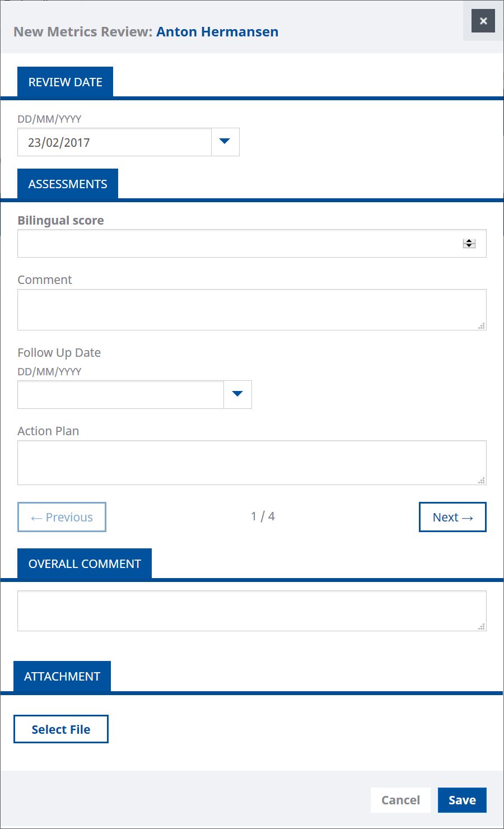504x829 pixels.
Task: Click inside the Overall Comment text box
Action: click(x=251, y=611)
